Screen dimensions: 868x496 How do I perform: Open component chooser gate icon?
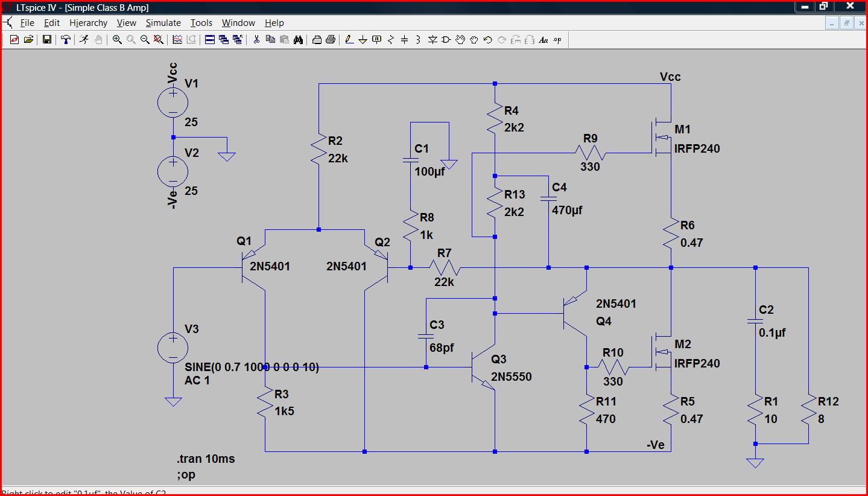[446, 40]
